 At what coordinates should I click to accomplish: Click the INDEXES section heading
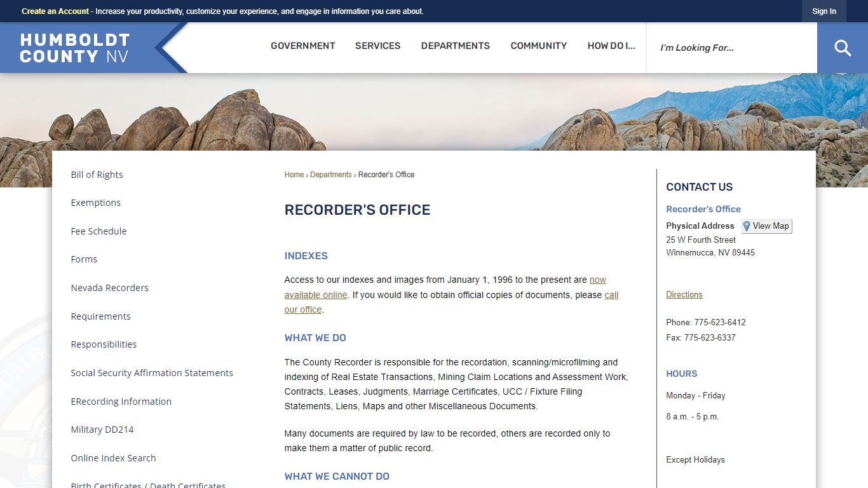pos(306,256)
